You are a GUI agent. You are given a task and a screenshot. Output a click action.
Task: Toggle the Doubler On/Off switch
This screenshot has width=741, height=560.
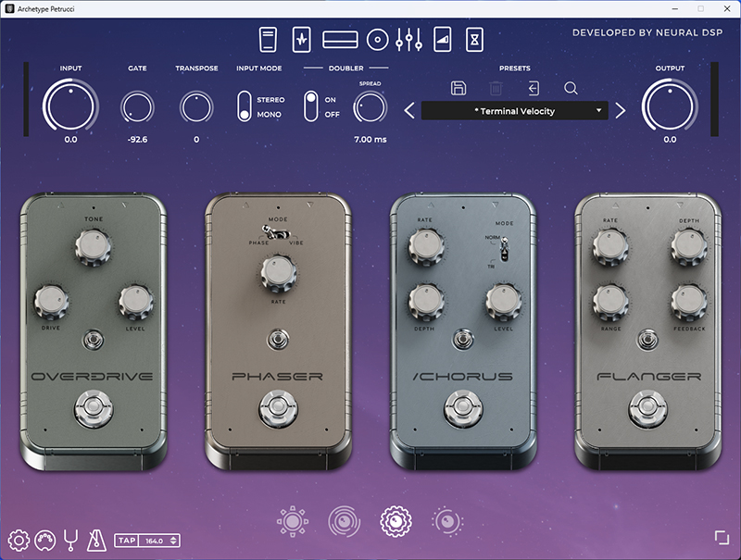pos(310,106)
